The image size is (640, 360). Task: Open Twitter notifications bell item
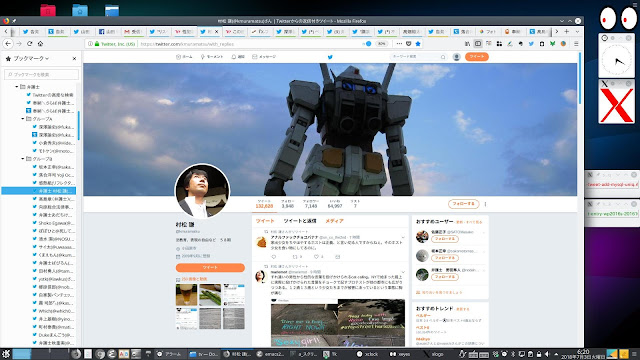click(238, 57)
